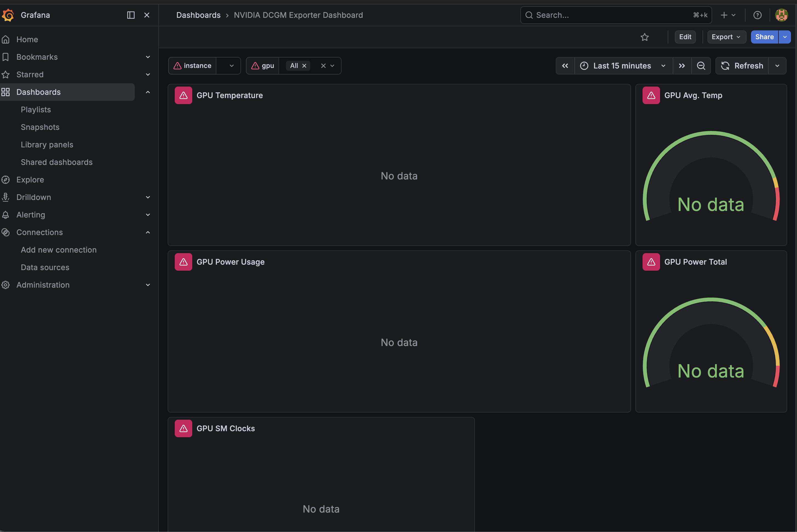Open the help question mark icon
This screenshot has width=797, height=532.
point(757,15)
